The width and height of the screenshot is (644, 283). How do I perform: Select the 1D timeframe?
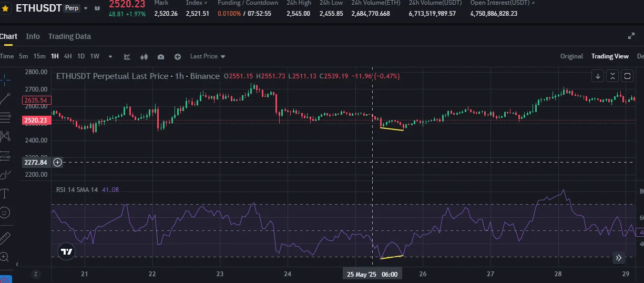pos(81,56)
